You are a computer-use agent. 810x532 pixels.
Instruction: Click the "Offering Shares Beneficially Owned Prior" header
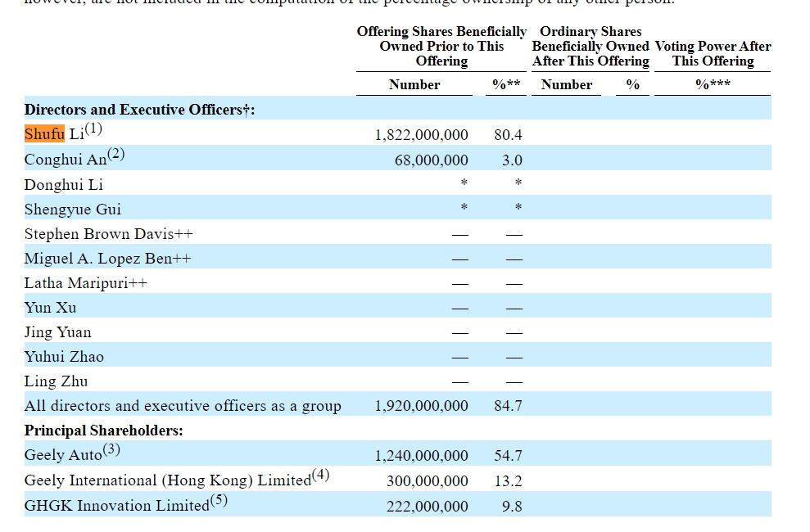coord(441,46)
